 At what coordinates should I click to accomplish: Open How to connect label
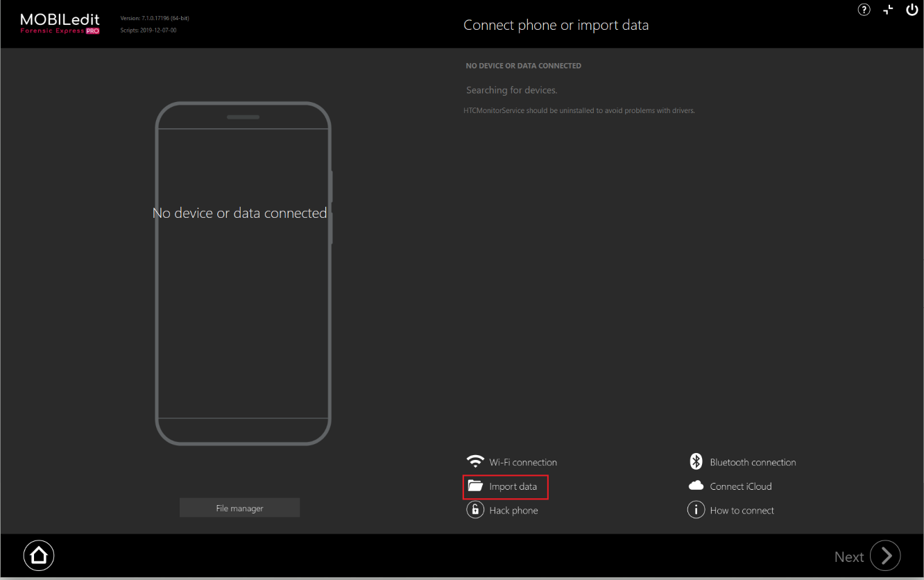[742, 511]
